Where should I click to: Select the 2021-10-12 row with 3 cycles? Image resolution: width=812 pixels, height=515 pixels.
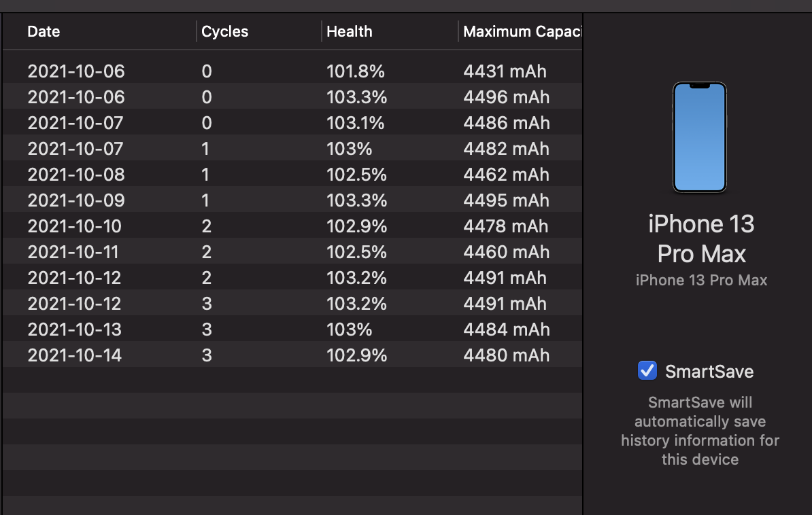click(75, 304)
